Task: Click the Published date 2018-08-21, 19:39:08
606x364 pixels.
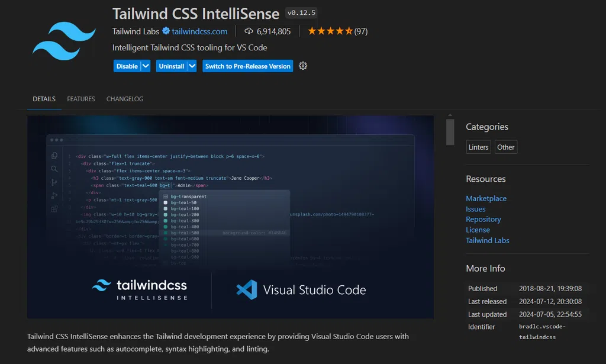Action: click(x=550, y=289)
